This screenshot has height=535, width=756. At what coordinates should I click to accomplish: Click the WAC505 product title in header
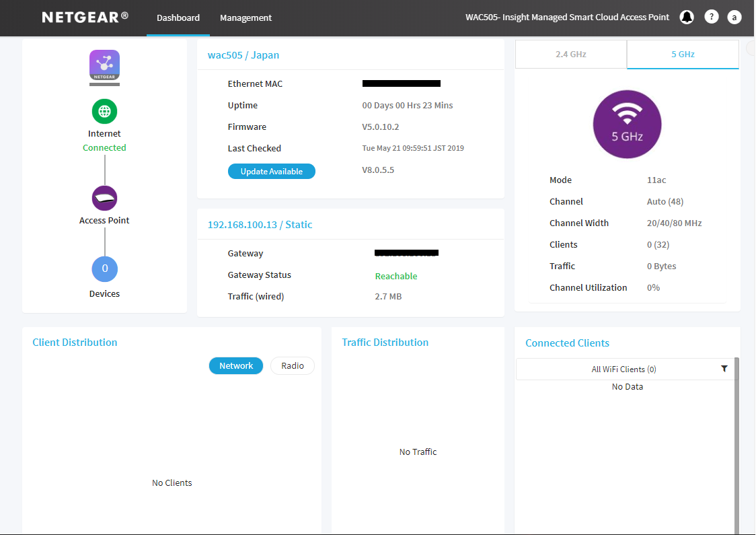coord(567,17)
